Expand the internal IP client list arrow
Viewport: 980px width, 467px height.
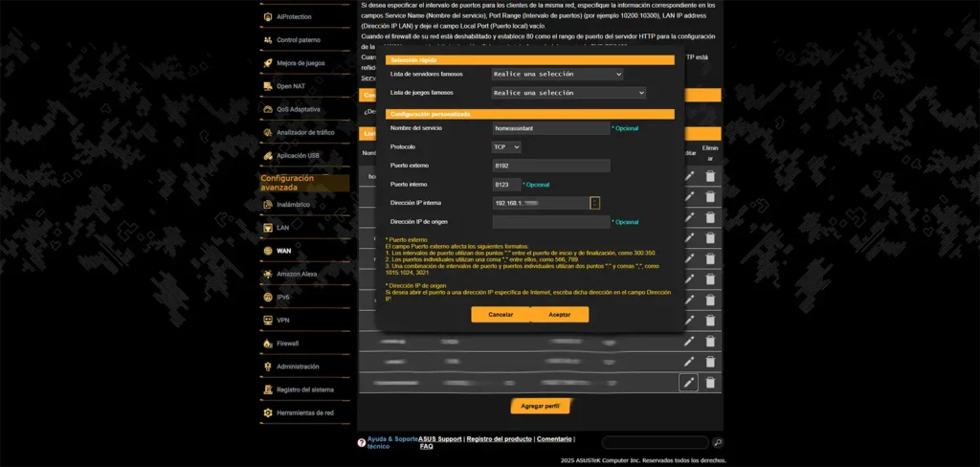(x=595, y=203)
